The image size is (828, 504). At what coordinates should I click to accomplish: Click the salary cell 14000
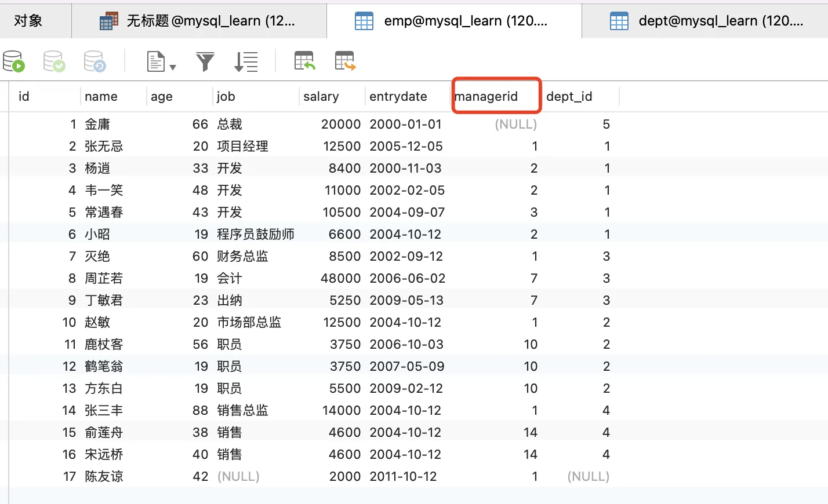(342, 410)
